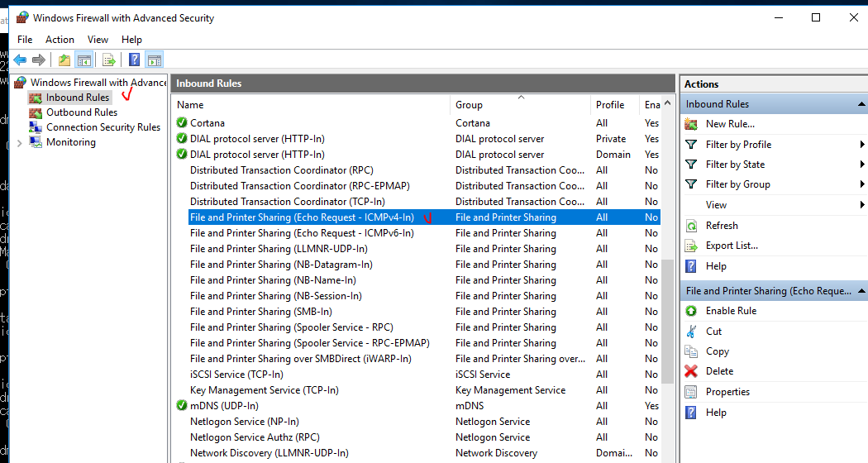The width and height of the screenshot is (868, 463).
Task: Select File and Printer Sharing (Echo Request - ICMPv6-In)
Action: (302, 233)
